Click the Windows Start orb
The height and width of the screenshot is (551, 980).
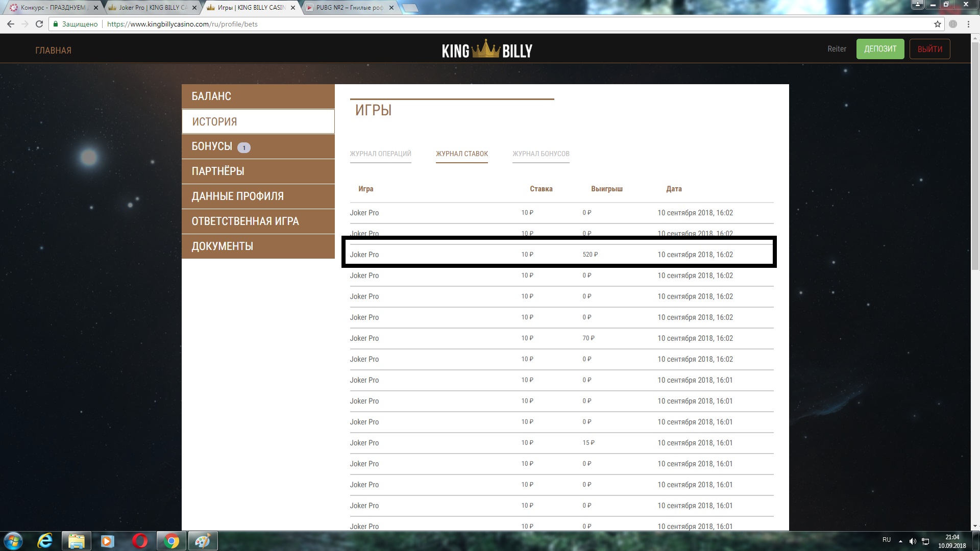click(13, 541)
